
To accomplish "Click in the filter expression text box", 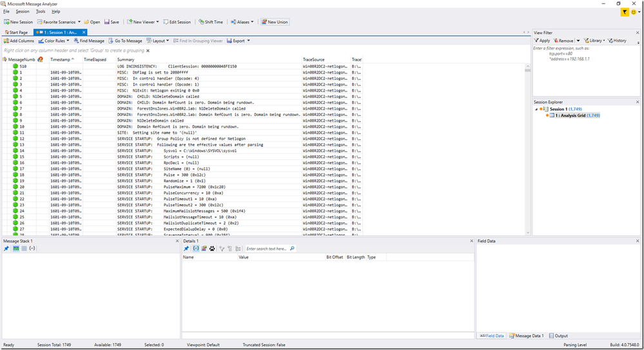I will [586, 70].
